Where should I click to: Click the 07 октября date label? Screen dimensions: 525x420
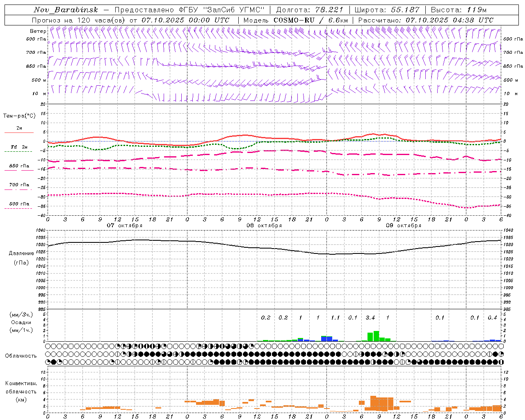125,226
